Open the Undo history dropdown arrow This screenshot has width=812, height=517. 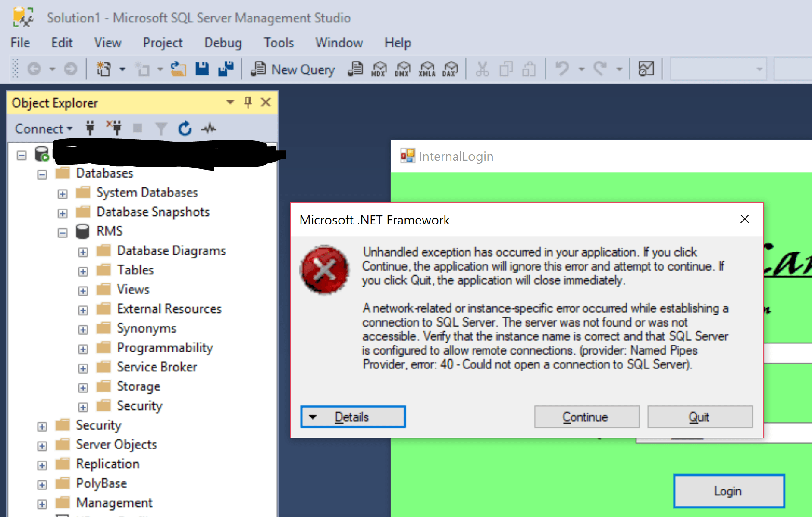coord(581,69)
